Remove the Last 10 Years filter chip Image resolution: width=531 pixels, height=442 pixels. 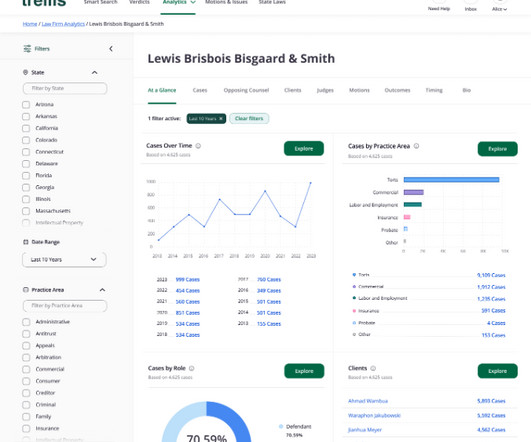tap(221, 119)
